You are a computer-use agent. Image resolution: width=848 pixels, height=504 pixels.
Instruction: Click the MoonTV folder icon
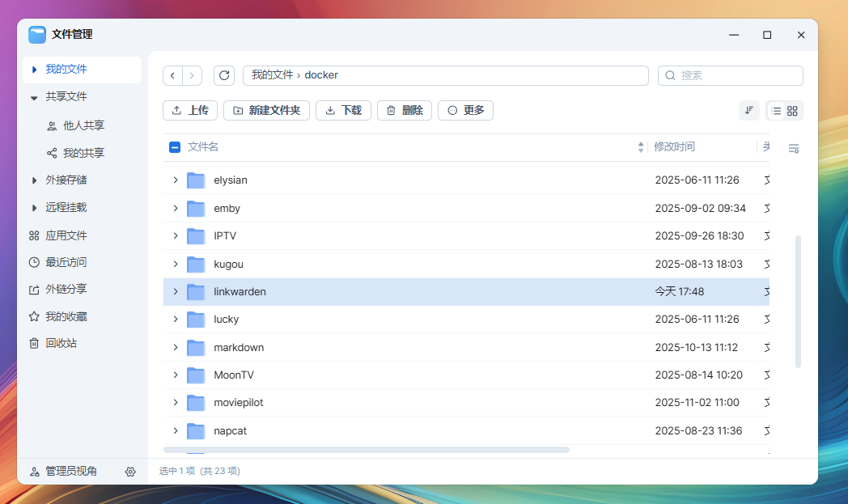coord(196,375)
